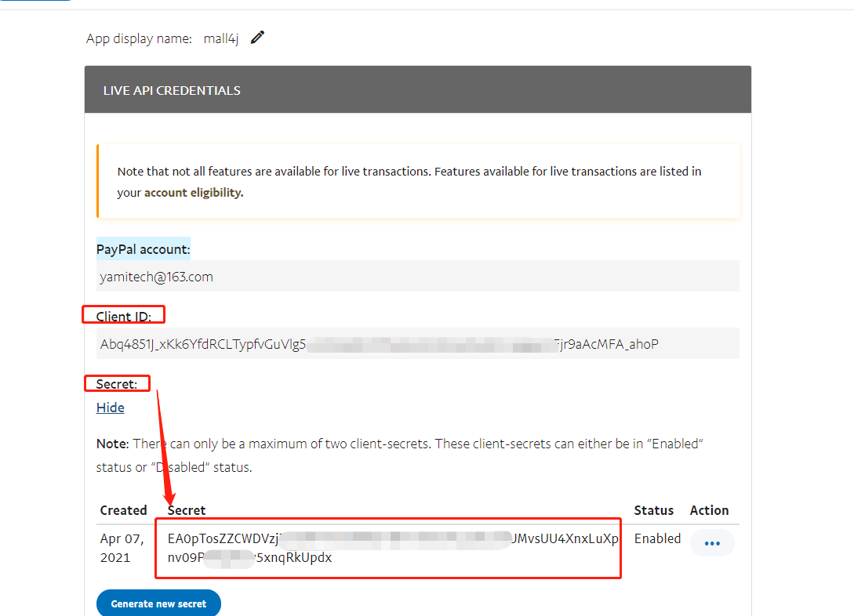Open the account eligibility link

[194, 193]
